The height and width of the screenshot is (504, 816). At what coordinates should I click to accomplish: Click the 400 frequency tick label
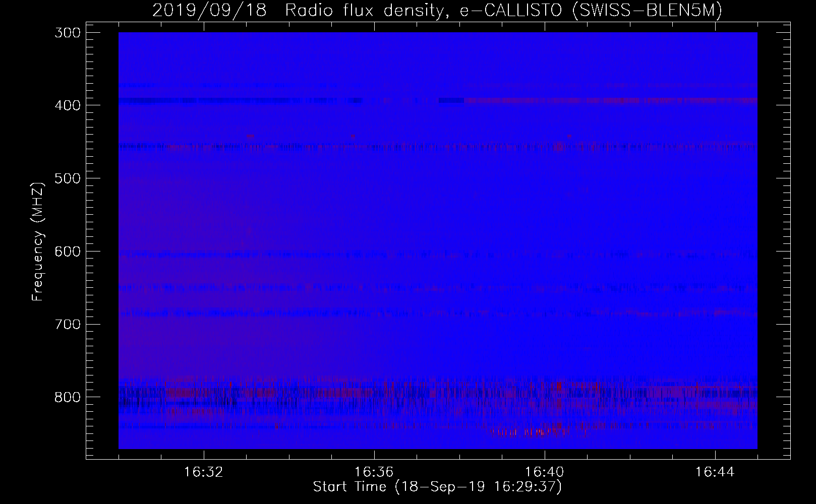(x=67, y=105)
